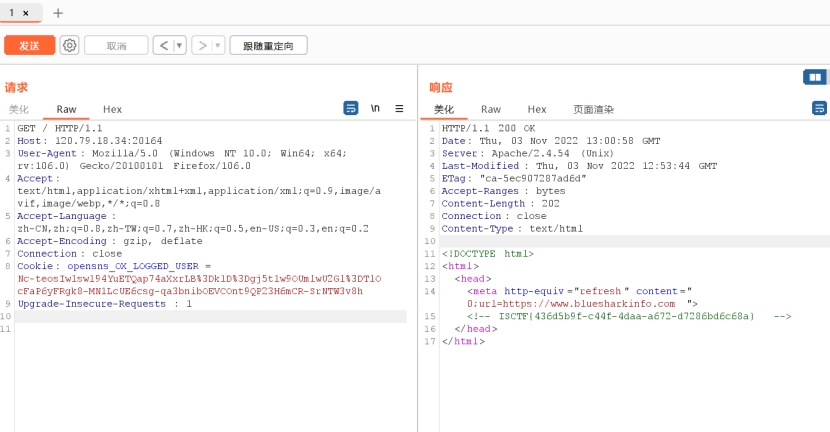830x432 pixels.
Task: Toggle word wrap in request panel
Action: pyautogui.click(x=351, y=108)
